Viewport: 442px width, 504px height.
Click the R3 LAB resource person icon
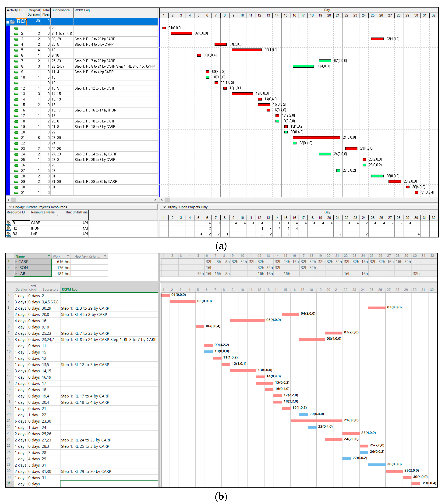click(x=8, y=234)
